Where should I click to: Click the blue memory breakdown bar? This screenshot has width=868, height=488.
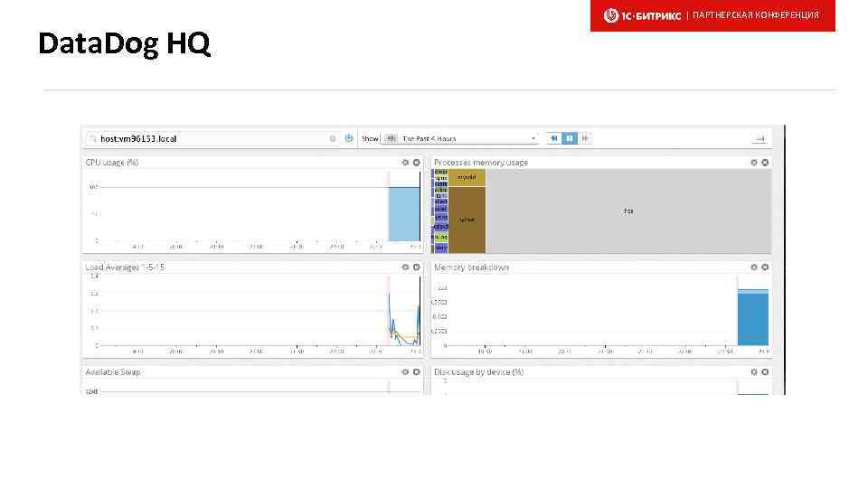(x=753, y=319)
